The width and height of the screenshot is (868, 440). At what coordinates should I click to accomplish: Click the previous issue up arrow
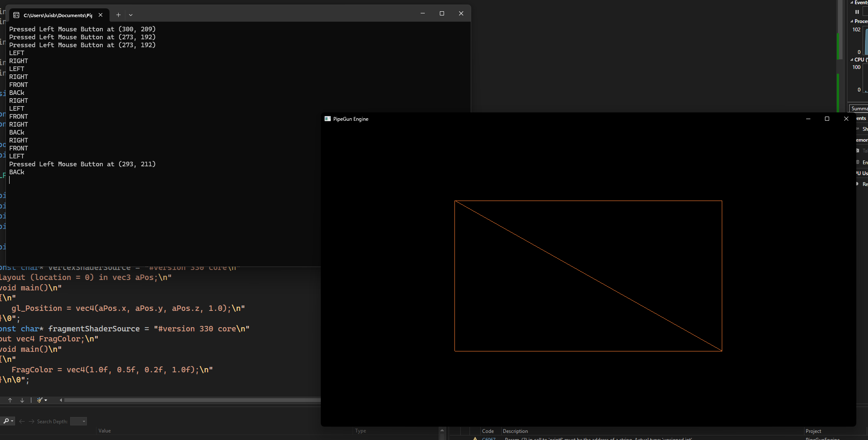(10, 400)
